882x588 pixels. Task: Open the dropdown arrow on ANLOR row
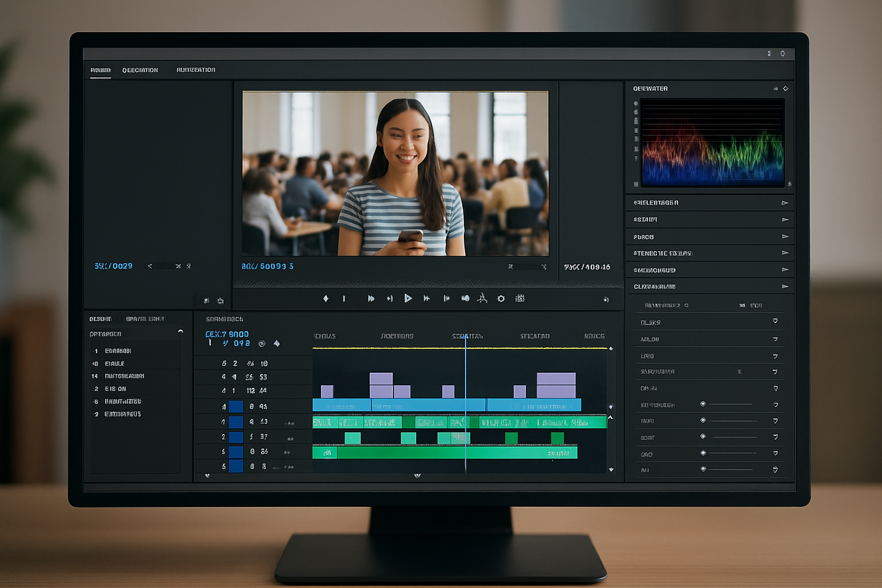[775, 339]
